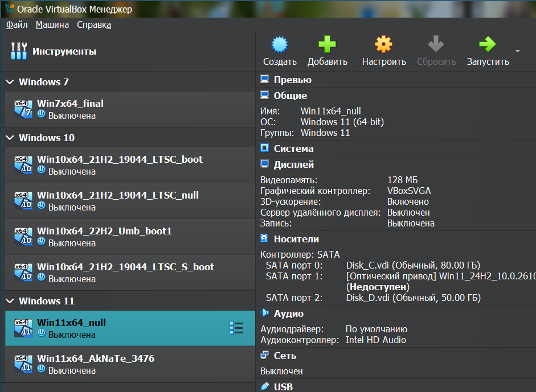
Task: Click the Система section chip icon
Action: click(x=264, y=148)
